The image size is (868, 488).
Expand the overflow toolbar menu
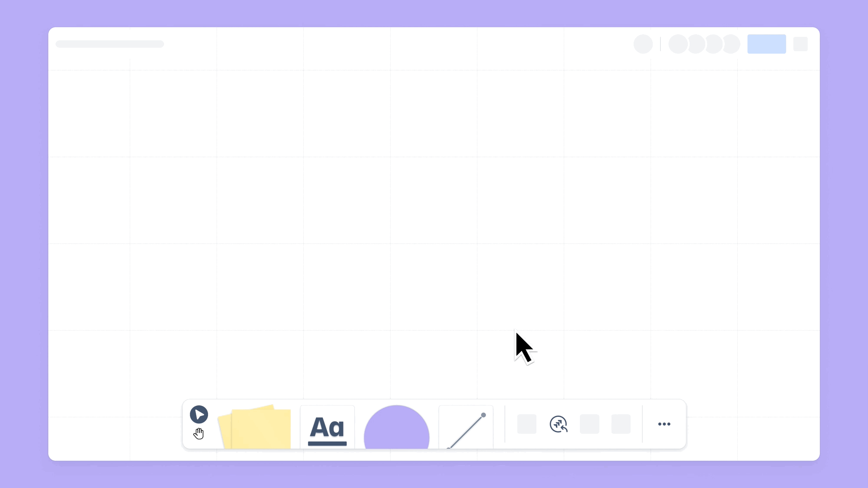(x=664, y=424)
